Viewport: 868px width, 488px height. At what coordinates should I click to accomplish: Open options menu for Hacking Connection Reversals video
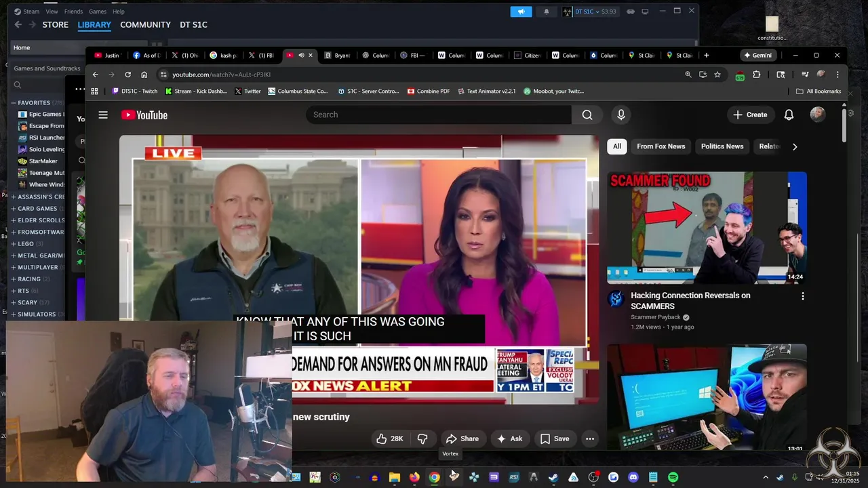tap(803, 296)
